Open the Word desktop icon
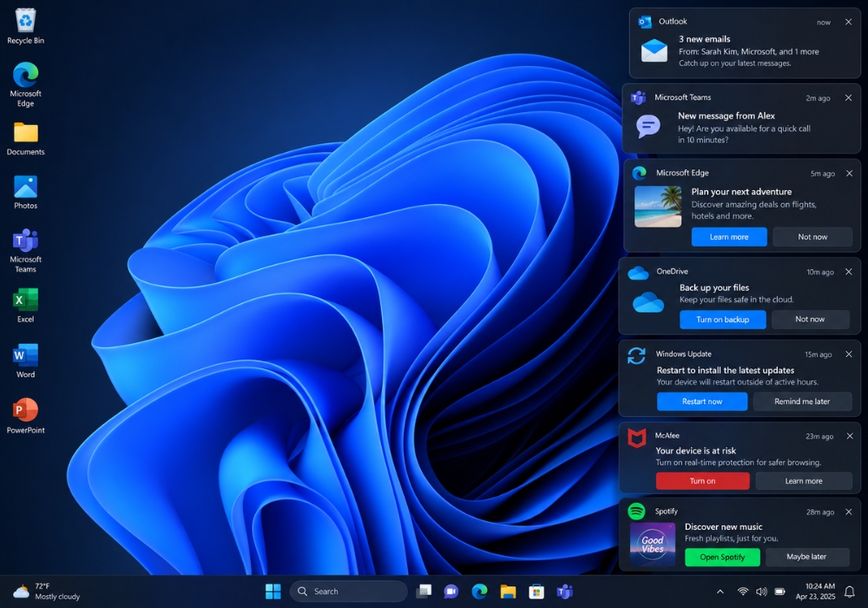The width and height of the screenshot is (868, 608). coord(25,360)
